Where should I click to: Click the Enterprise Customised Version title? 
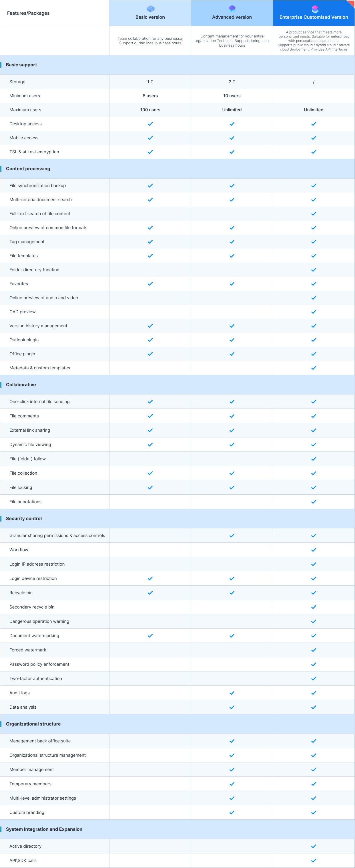314,17
